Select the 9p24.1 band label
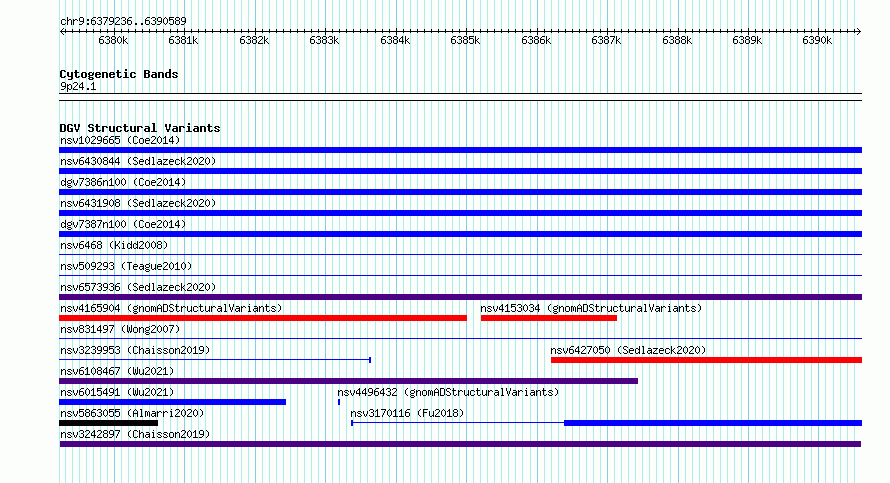 78,86
